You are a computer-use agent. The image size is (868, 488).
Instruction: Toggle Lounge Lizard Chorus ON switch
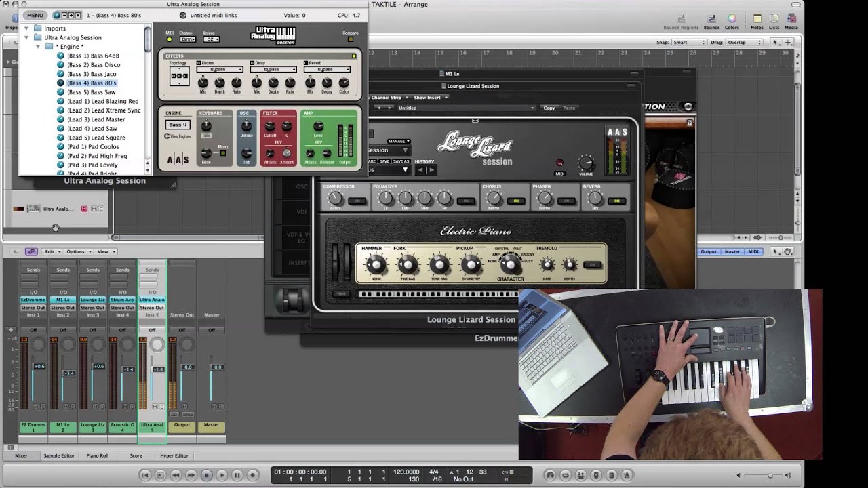click(516, 201)
